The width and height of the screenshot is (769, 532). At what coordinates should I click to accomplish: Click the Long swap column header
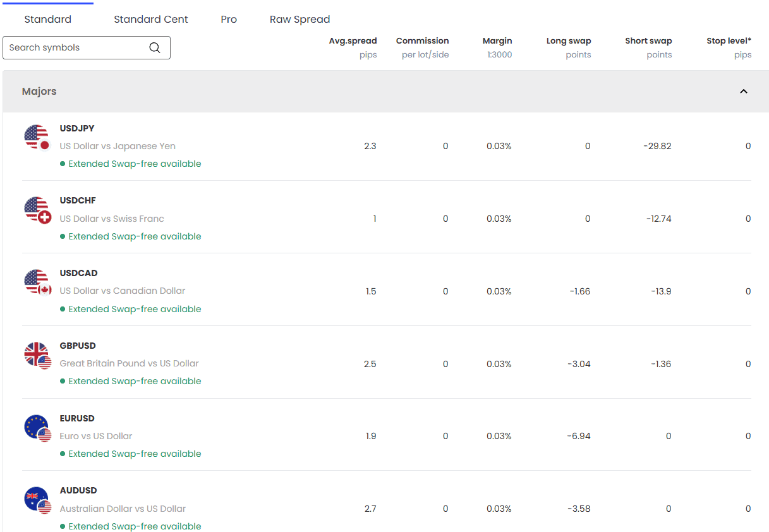pos(569,41)
